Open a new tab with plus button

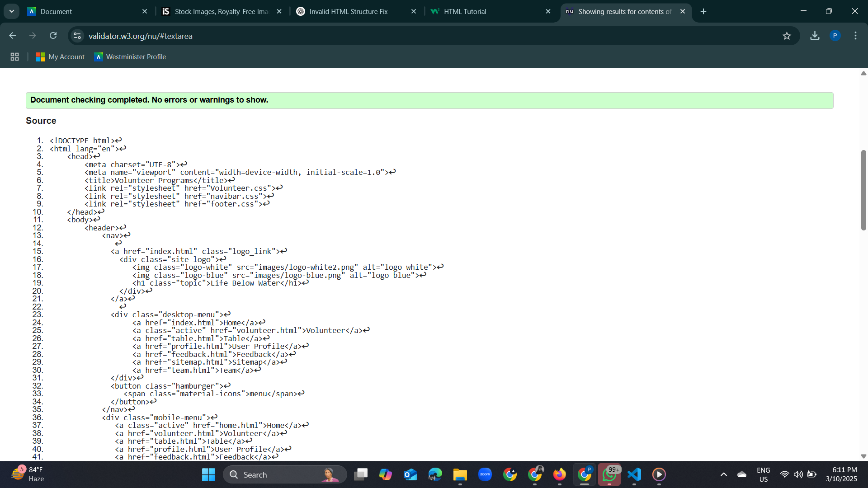click(703, 12)
